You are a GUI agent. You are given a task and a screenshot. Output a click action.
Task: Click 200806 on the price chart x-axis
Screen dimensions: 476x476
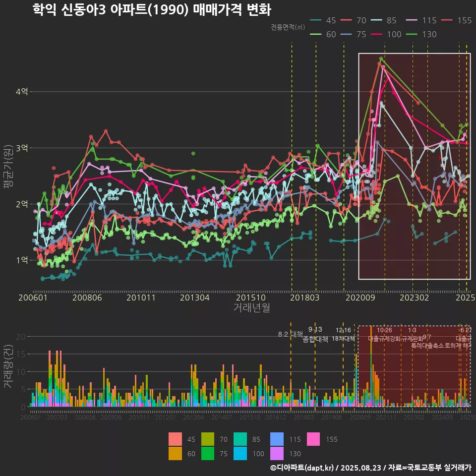(87, 297)
